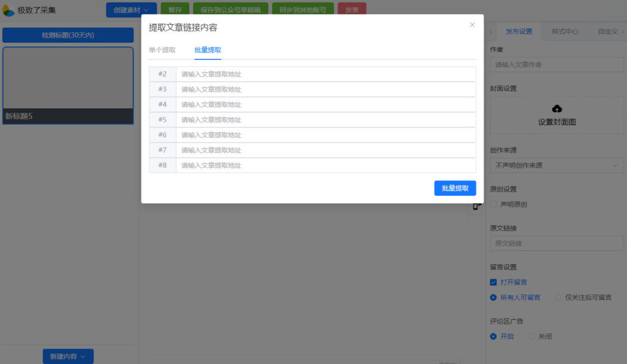Open mobile preview with the phone icon
The width and height of the screenshot is (627, 364).
[x=476, y=206]
